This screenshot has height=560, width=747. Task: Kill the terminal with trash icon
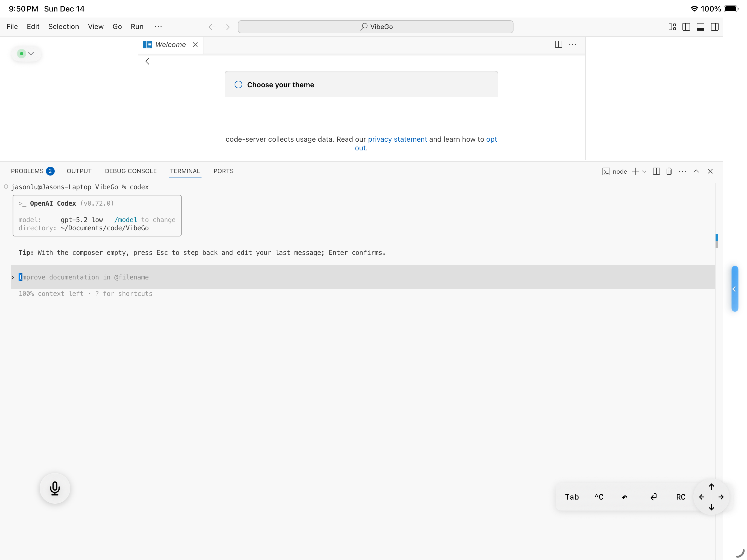pyautogui.click(x=669, y=171)
